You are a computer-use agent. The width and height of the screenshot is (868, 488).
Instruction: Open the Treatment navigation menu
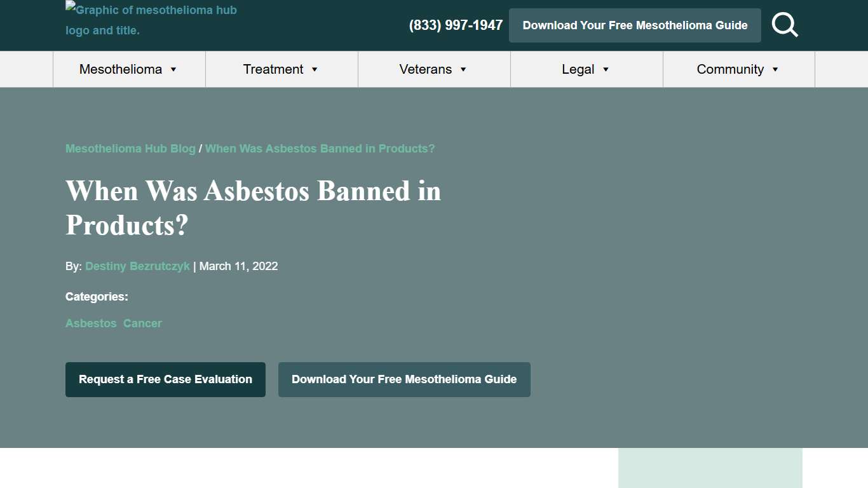273,69
